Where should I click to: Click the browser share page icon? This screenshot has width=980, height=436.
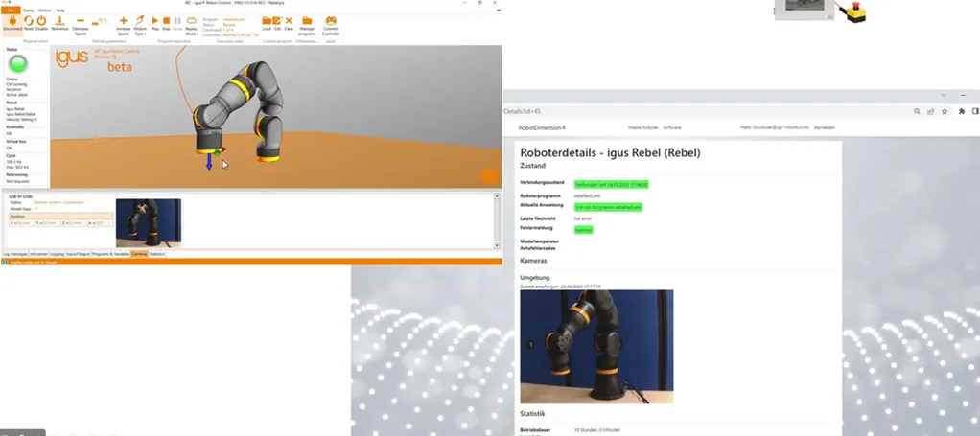click(x=931, y=111)
